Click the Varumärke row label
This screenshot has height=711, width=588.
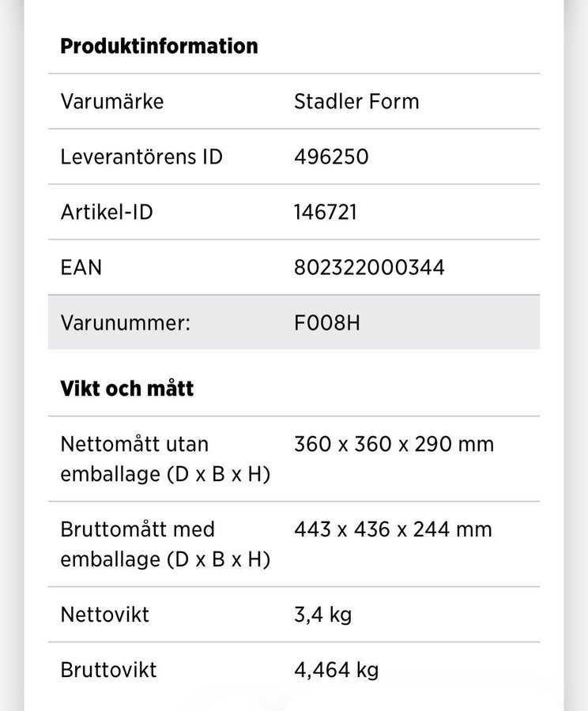[x=111, y=101]
